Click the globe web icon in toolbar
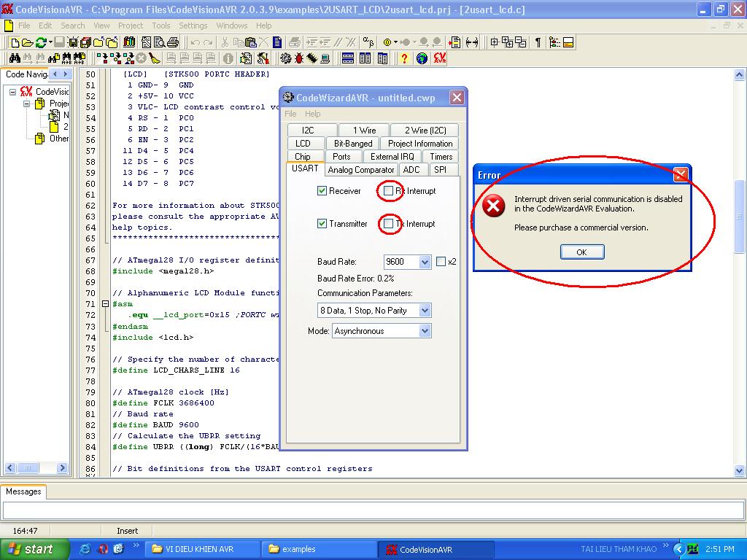Screen dimensions: 747x560 pyautogui.click(x=422, y=58)
